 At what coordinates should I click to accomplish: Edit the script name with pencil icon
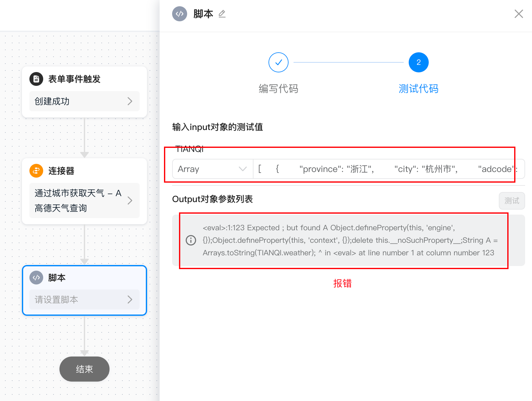[x=222, y=14]
